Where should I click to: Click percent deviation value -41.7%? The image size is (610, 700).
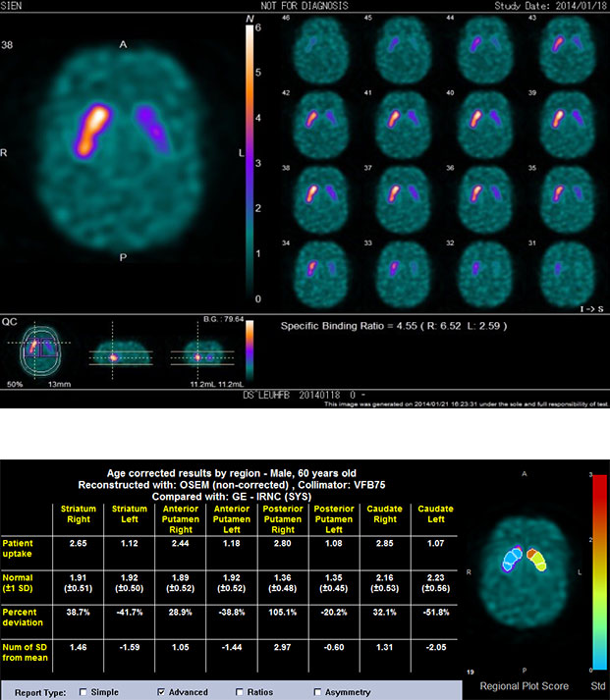[x=129, y=612]
